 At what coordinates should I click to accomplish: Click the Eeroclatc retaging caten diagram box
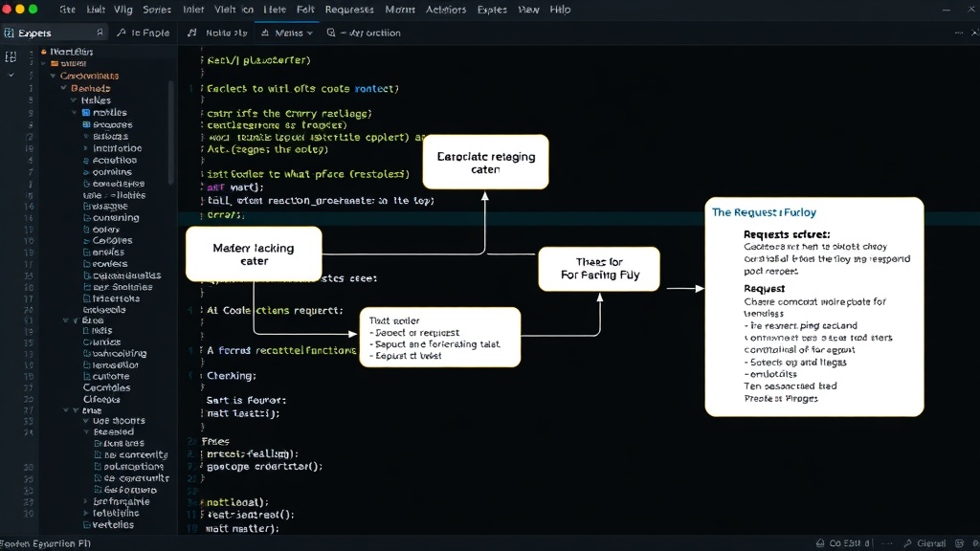coord(485,162)
